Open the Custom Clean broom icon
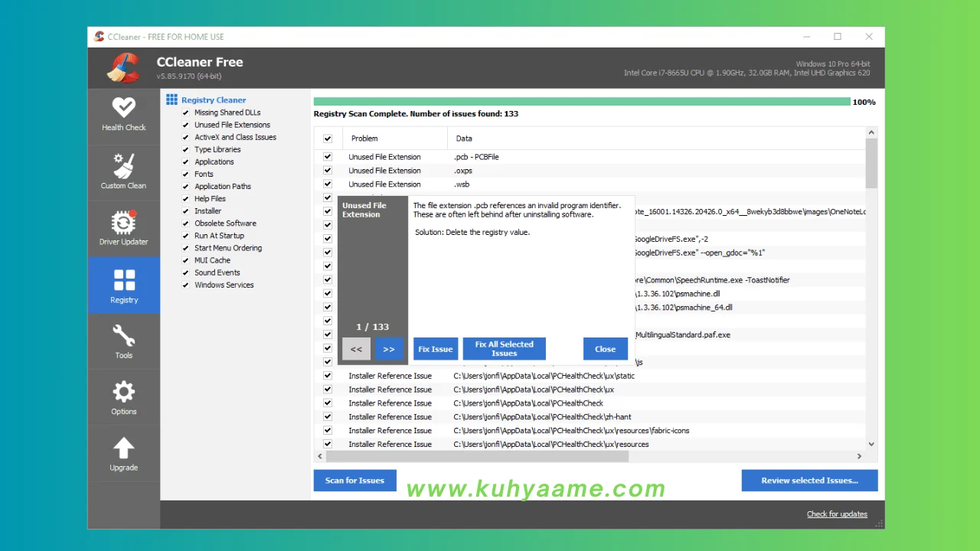Image resolution: width=980 pixels, height=551 pixels. [123, 166]
